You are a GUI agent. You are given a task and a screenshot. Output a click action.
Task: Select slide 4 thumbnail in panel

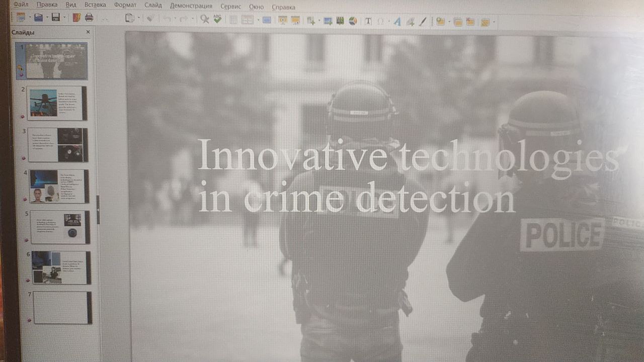coord(58,186)
